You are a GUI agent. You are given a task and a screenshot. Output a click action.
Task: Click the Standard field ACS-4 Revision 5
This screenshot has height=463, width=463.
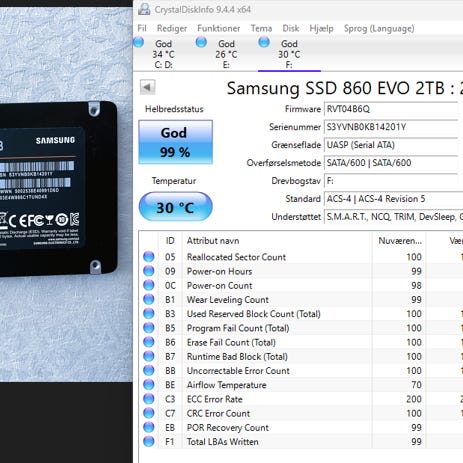point(394,199)
